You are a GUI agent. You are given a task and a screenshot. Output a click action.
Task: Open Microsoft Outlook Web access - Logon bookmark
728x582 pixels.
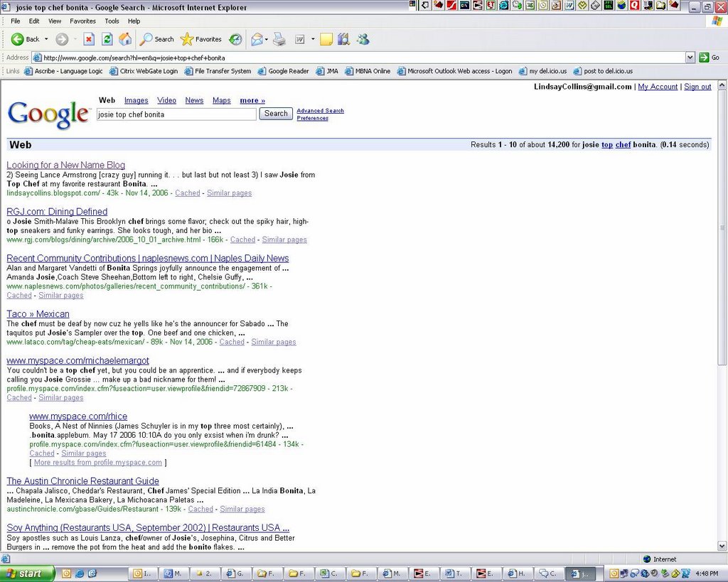click(454, 71)
